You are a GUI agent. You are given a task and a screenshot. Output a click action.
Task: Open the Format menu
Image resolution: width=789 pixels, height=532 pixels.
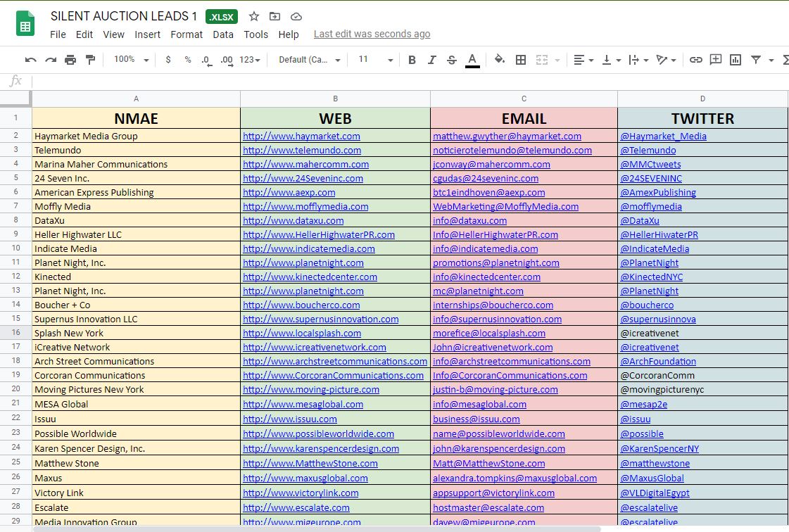point(187,34)
